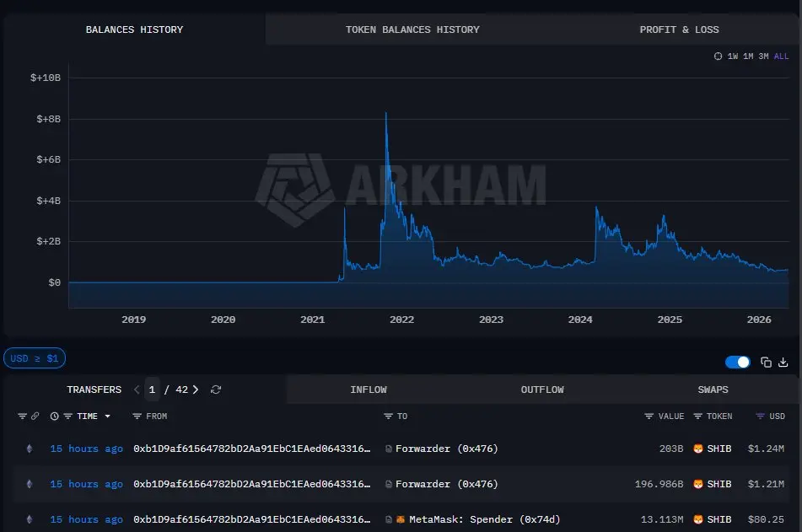Switch to the Swaps tab
802x532 pixels.
coord(713,390)
